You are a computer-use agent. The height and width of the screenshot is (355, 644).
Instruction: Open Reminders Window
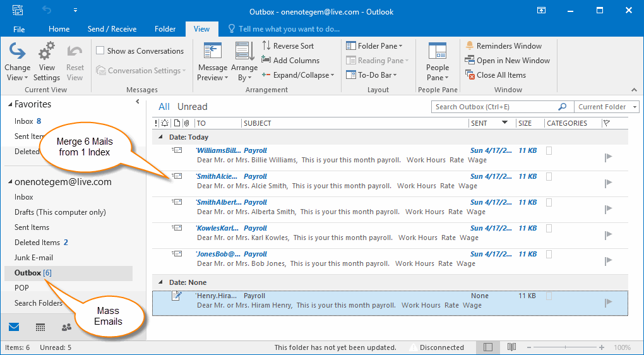(x=503, y=45)
